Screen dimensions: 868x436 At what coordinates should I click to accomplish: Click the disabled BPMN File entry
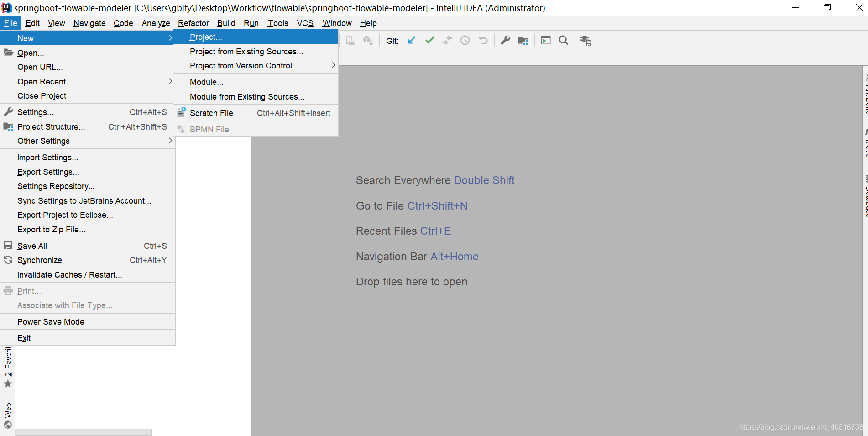point(256,130)
